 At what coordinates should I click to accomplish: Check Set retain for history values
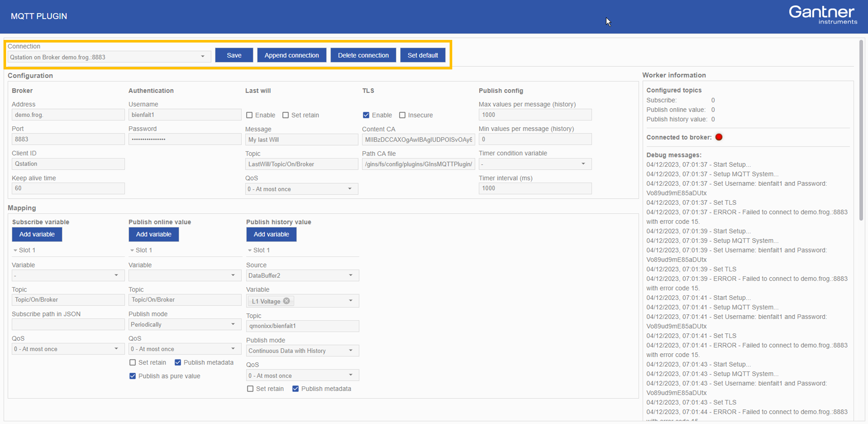250,388
